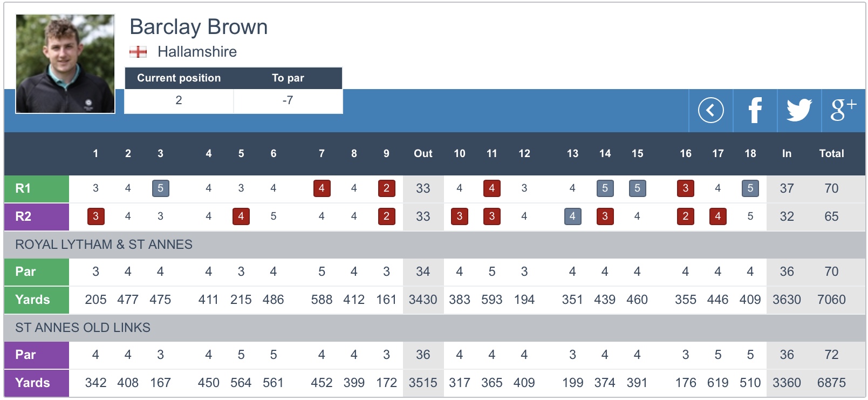Screen dimensions: 868x400
Task: Click the Royal Lytham & St Annes heading
Action: coord(104,245)
